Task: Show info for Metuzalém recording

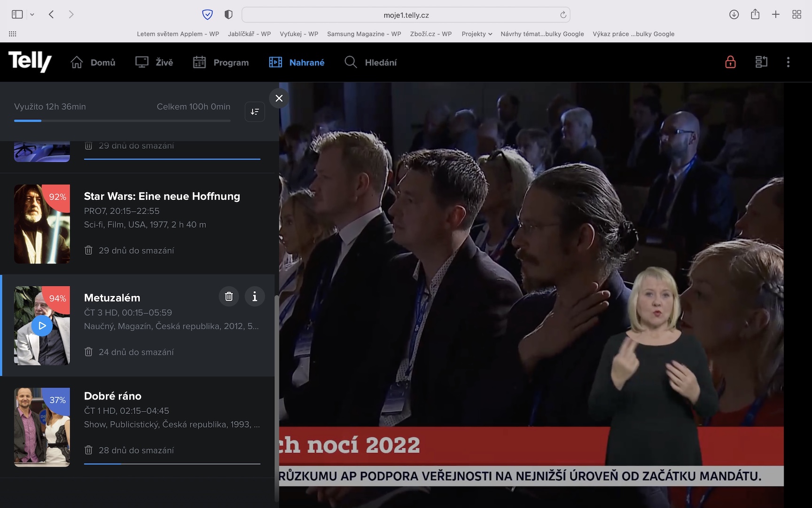Action: [255, 296]
